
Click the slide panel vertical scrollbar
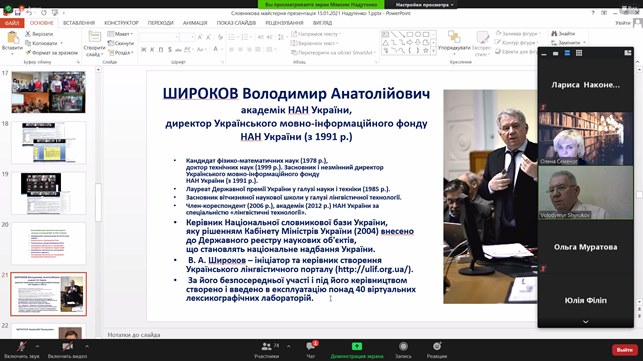pos(98,203)
